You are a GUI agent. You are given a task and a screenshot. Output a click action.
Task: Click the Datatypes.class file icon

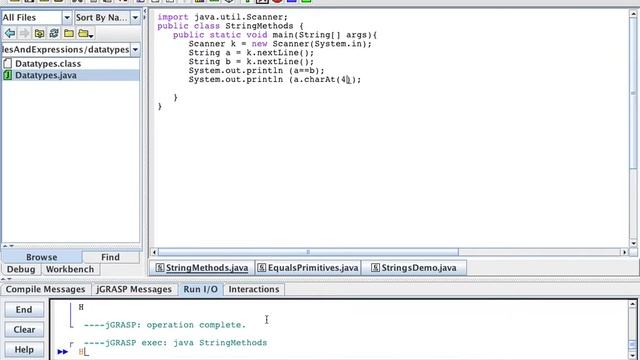[x=7, y=63]
